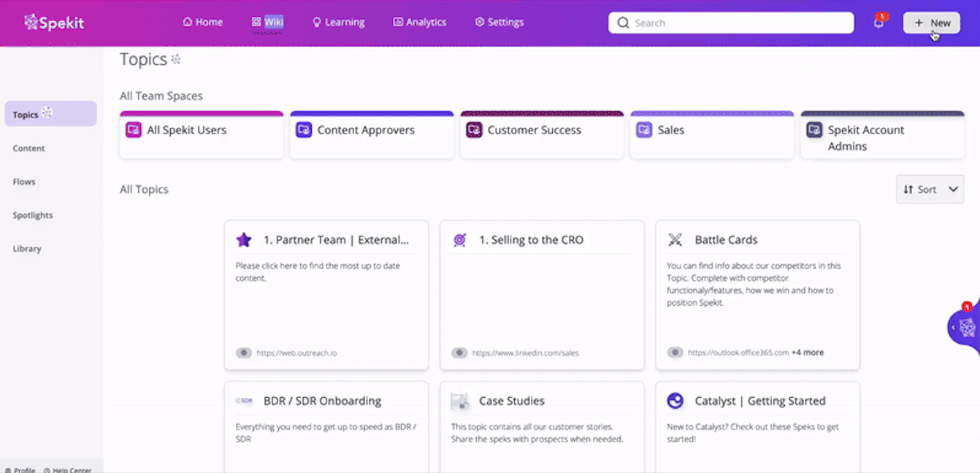Click the Sales team icon
The image size is (980, 473).
click(x=644, y=130)
